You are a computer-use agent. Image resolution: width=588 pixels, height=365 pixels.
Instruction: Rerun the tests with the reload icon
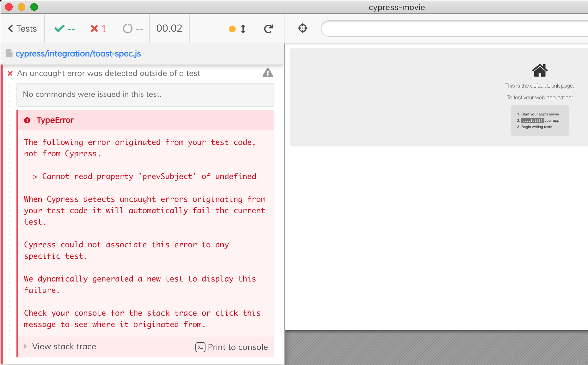click(268, 29)
